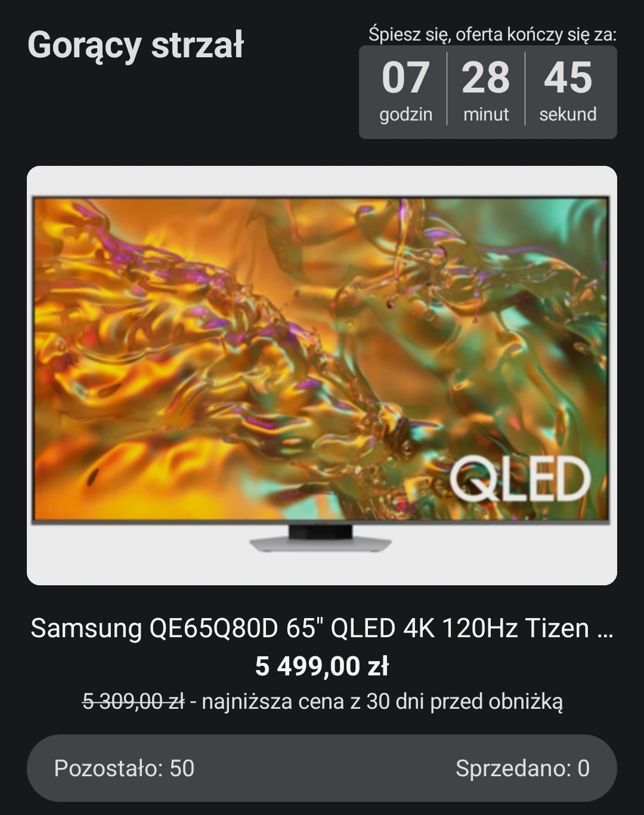
Task: Tap the Sprzedano: 0 sold counter
Action: [522, 768]
